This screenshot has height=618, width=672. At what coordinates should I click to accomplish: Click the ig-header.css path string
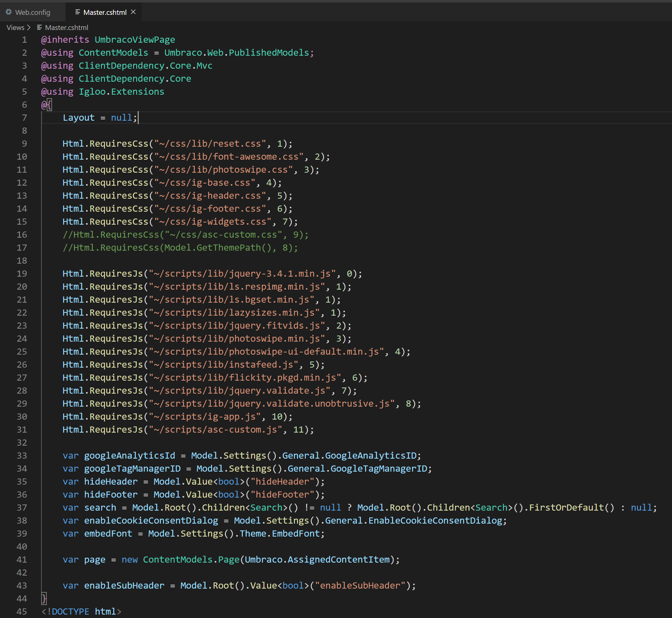click(x=210, y=196)
